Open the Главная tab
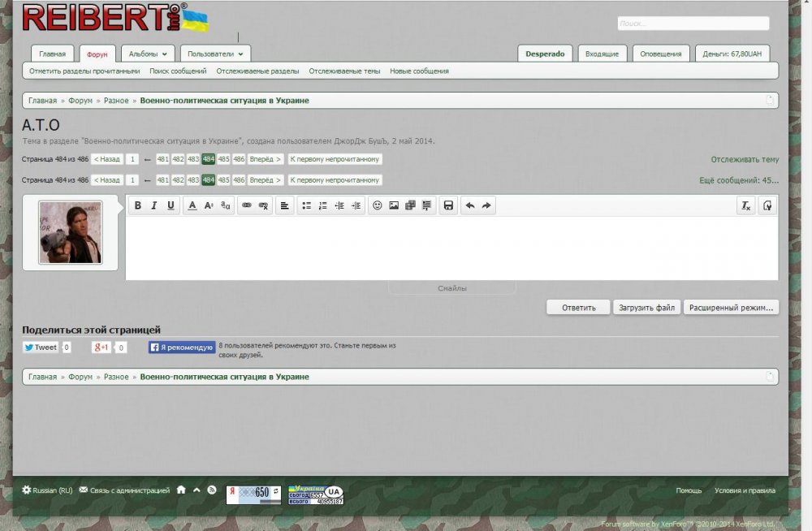 (53, 54)
